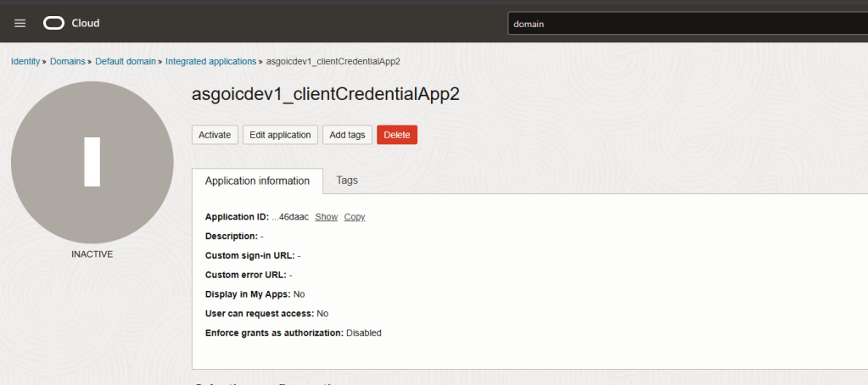Click the asgoicdev1_clientCredentialApp2 page heading
Viewport: 868px width, 385px height.
(x=326, y=94)
